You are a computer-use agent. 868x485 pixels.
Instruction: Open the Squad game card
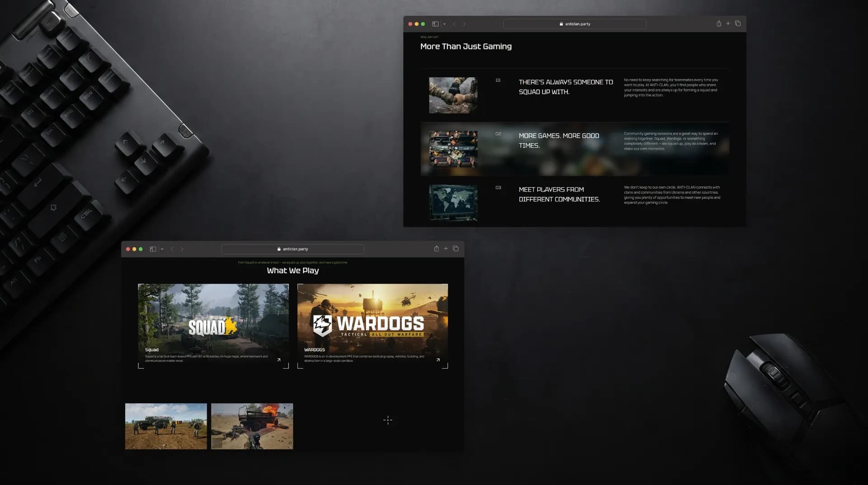(213, 326)
